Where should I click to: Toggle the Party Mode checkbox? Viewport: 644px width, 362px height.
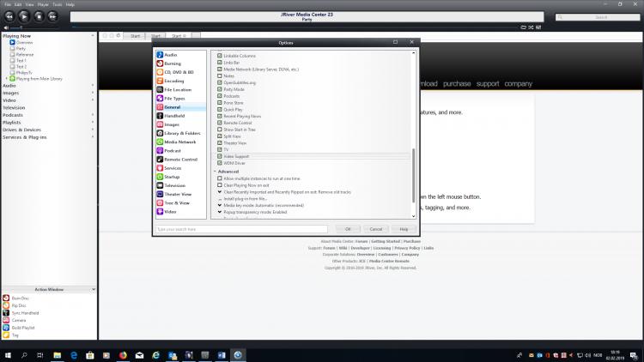(x=220, y=89)
